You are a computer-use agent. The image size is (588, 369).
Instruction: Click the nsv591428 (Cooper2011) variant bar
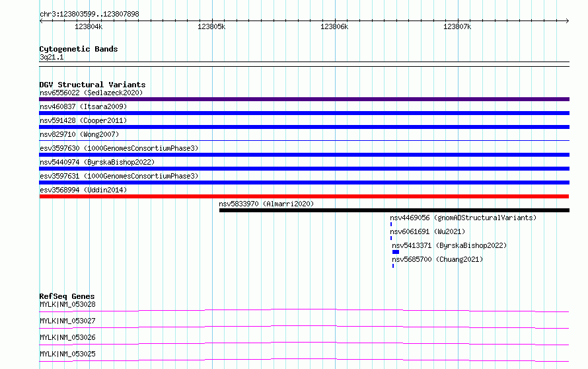point(304,127)
